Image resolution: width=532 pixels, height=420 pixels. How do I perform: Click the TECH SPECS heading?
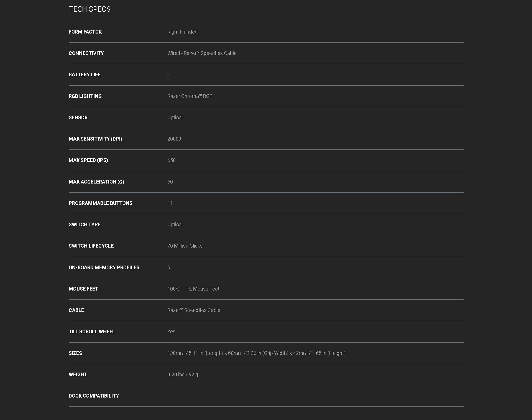coord(89,9)
